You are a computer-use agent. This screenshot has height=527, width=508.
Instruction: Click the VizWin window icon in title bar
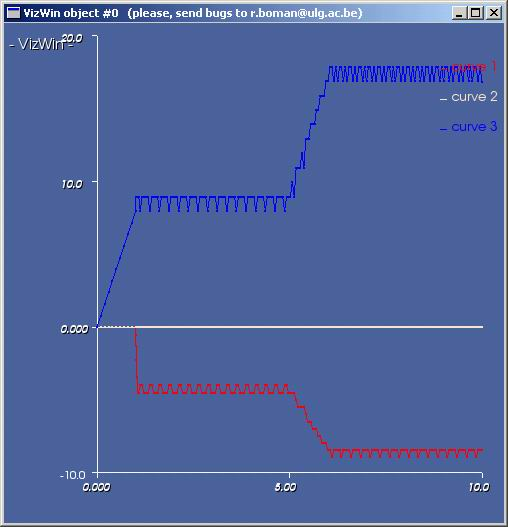tap(13, 13)
